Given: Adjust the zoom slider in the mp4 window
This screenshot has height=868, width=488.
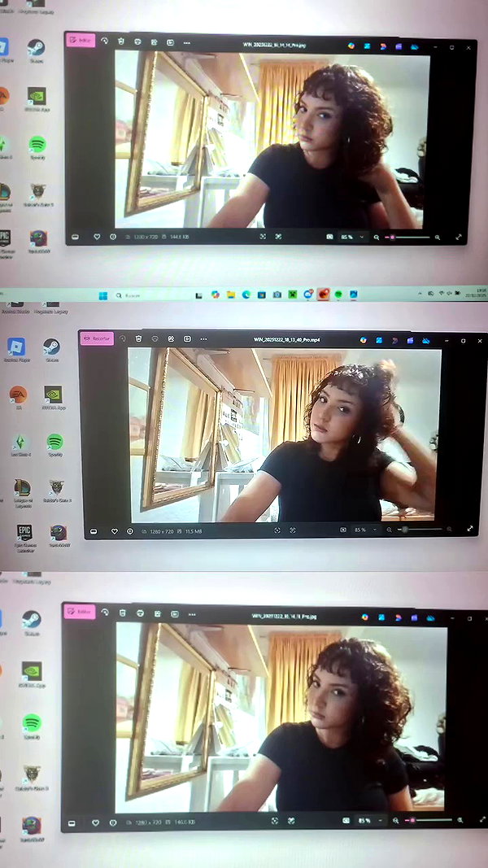Looking at the screenshot, I should tap(420, 530).
